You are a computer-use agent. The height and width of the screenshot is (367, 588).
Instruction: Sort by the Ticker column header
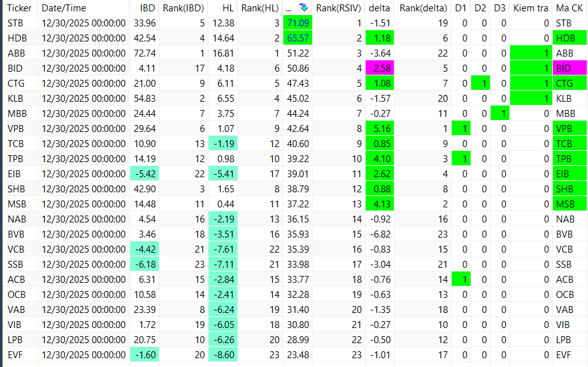[19, 8]
